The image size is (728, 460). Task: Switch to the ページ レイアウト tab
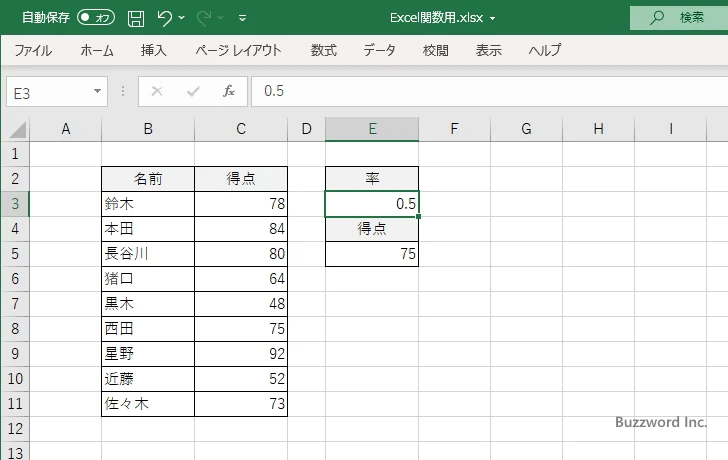click(x=238, y=50)
